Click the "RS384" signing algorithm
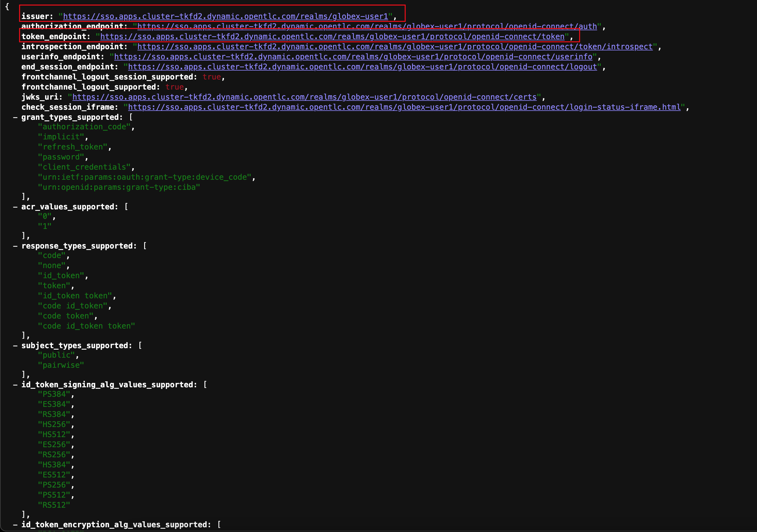 (54, 415)
